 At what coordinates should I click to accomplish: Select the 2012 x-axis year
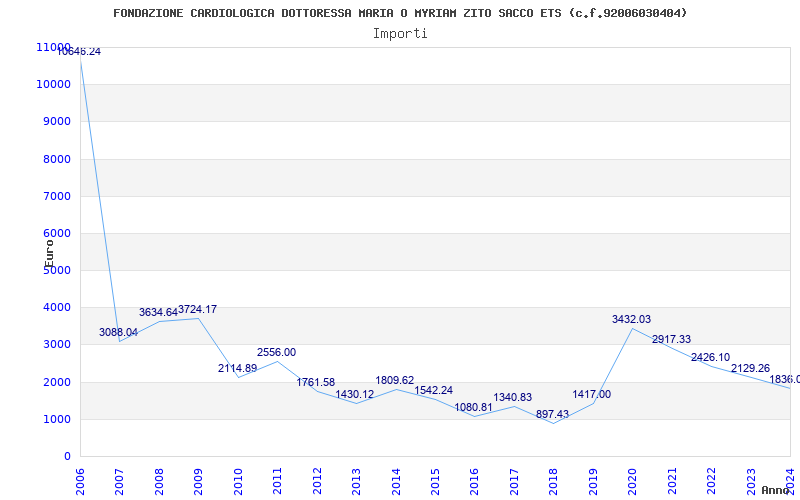pyautogui.click(x=317, y=480)
